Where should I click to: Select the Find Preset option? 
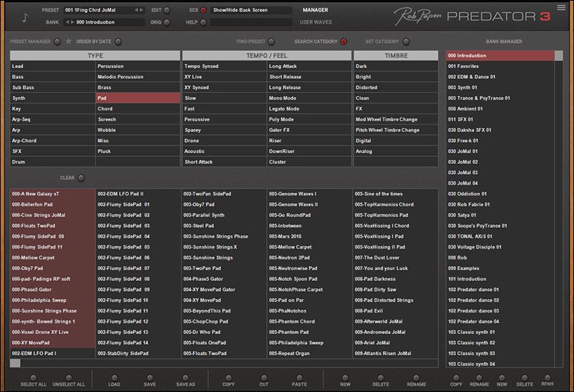pos(271,42)
